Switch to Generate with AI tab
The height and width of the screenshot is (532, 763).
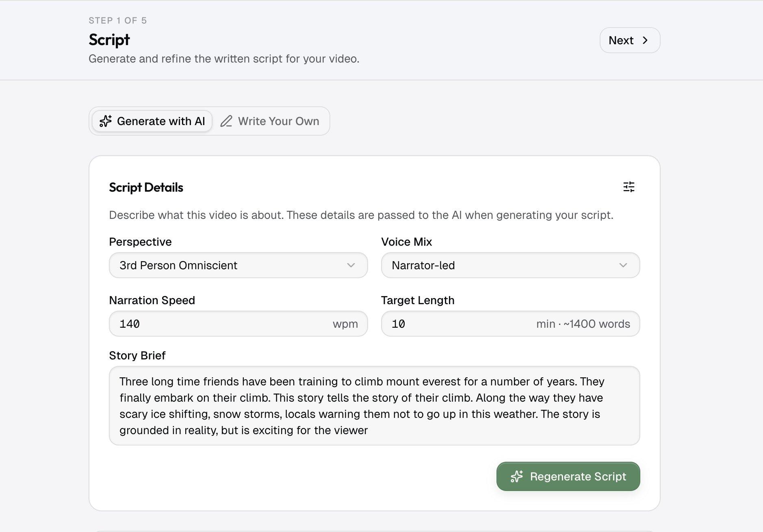152,121
